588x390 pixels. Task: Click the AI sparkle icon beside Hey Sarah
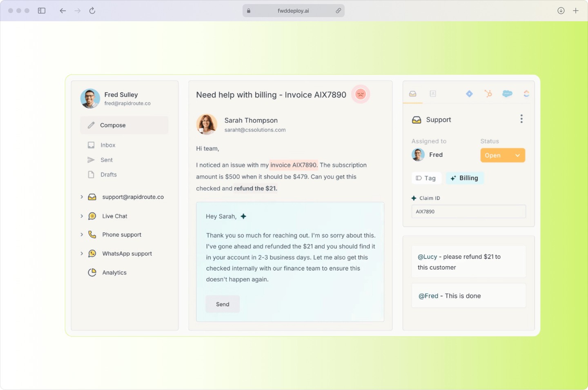[243, 216]
